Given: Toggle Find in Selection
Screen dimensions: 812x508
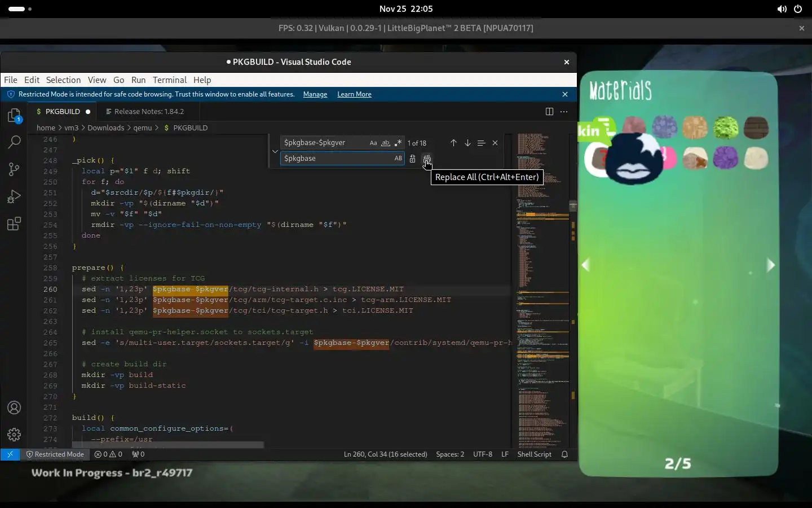Looking at the screenshot, I should (x=481, y=143).
